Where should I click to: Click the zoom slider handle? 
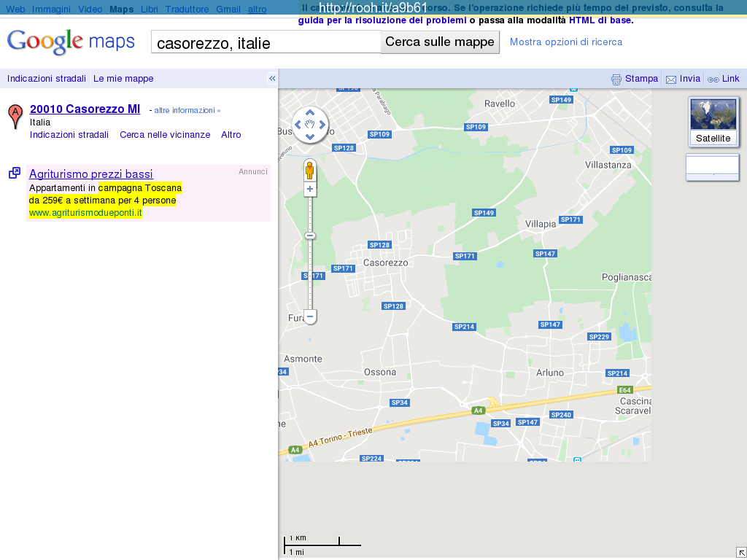310,236
